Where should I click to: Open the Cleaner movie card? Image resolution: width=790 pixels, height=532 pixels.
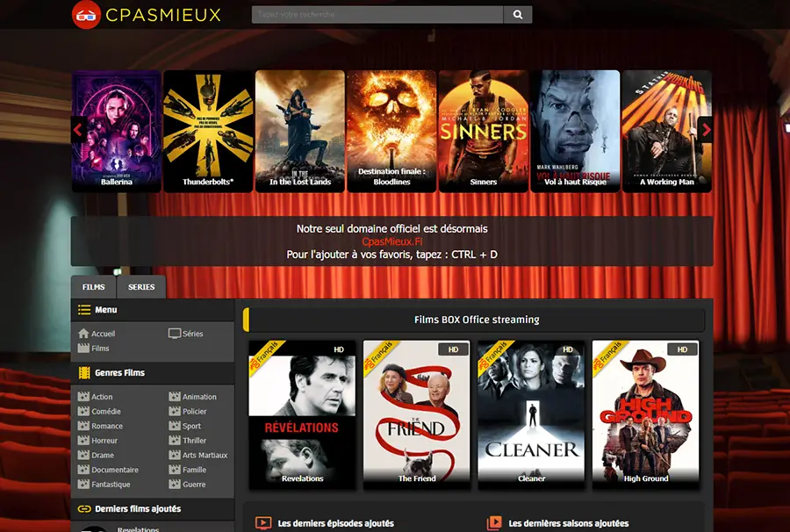(531, 414)
